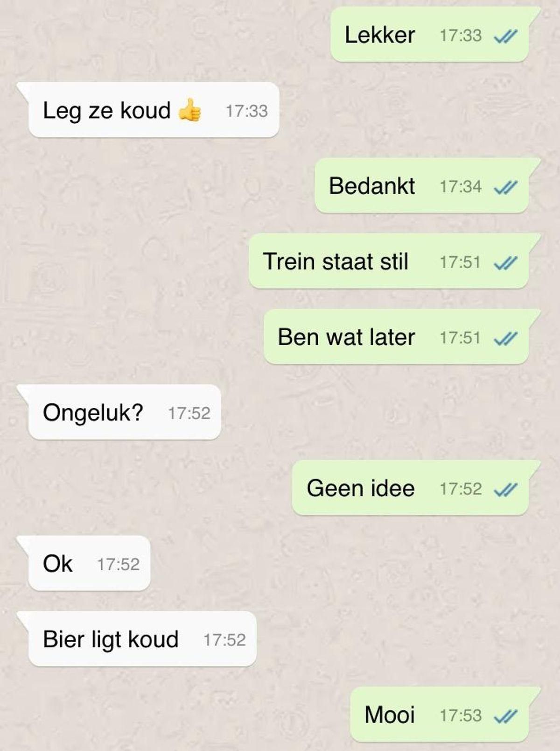Select the 'Leg ze koud' message text
Image resolution: width=560 pixels, height=751 pixels.
click(x=107, y=111)
